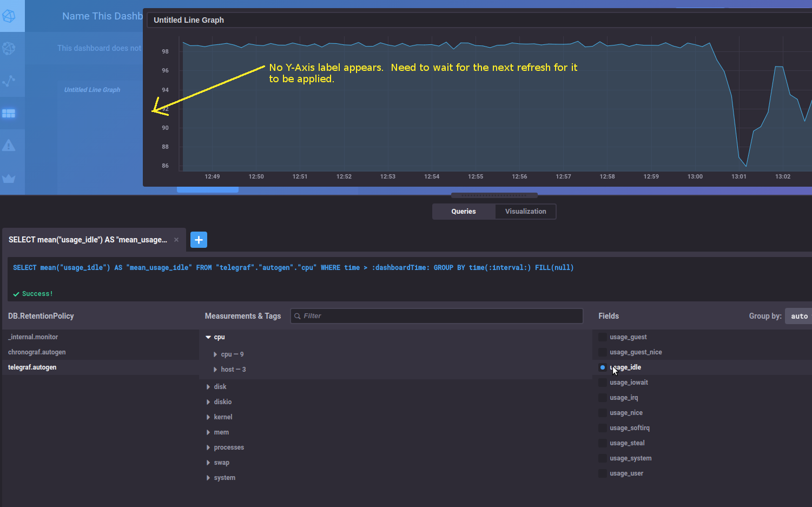Select the usage_system field
The width and height of the screenshot is (812, 507).
[630, 458]
